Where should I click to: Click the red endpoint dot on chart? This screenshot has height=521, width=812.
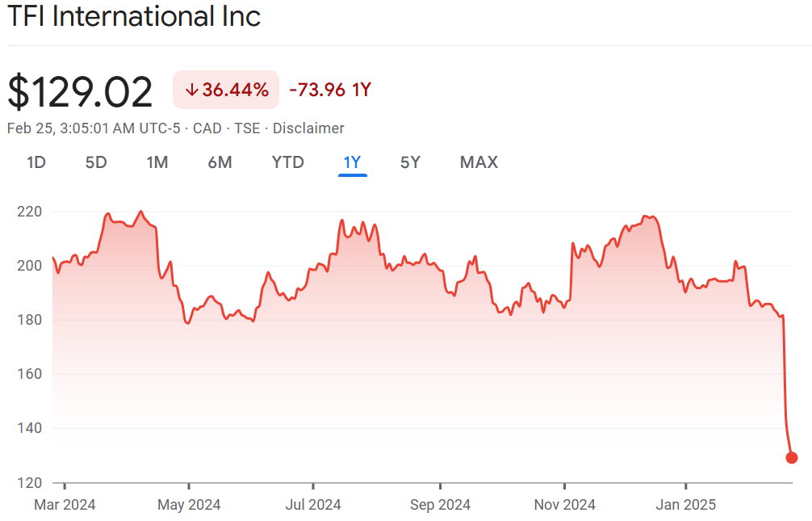click(x=792, y=458)
